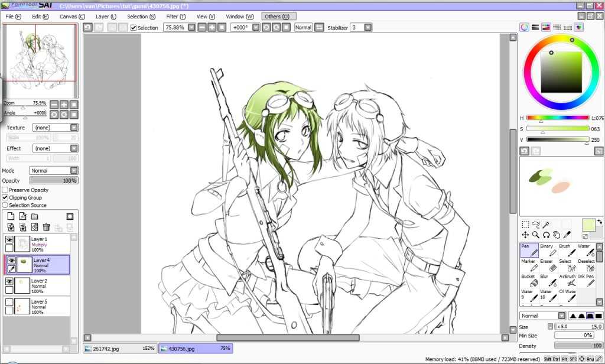The height and width of the screenshot is (364, 605).
Task: Toggle the Ctrl modifier button in status bar
Action: pos(556,359)
